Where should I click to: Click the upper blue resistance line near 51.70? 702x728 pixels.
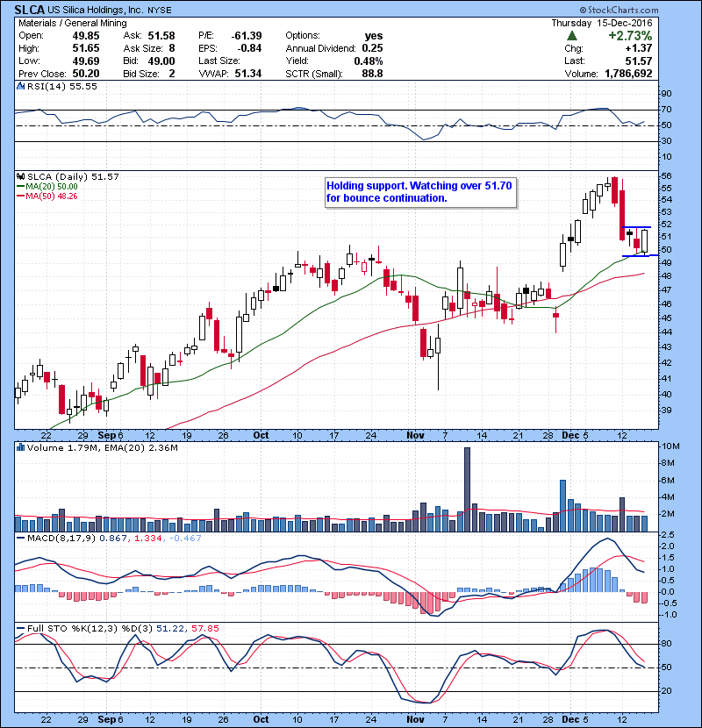636,227
